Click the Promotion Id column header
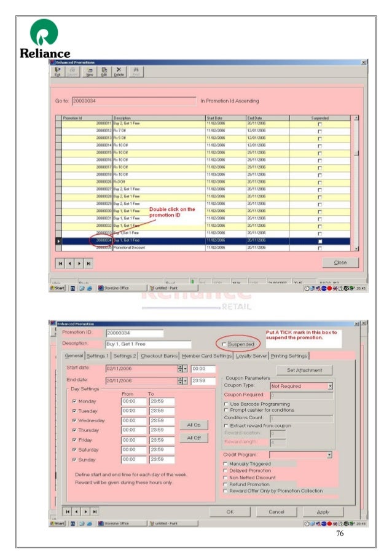The width and height of the screenshot is (392, 555). [87, 118]
